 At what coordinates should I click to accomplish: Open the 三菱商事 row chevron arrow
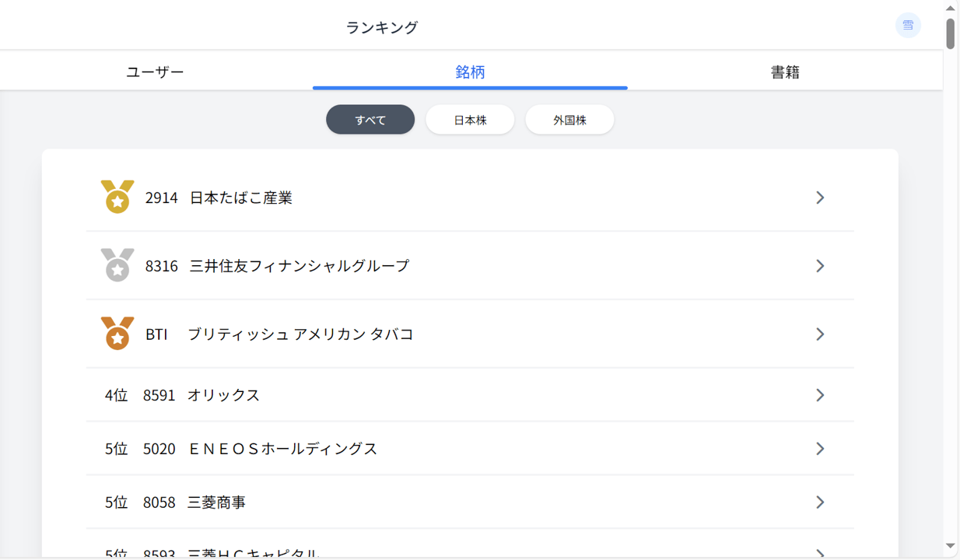(820, 502)
